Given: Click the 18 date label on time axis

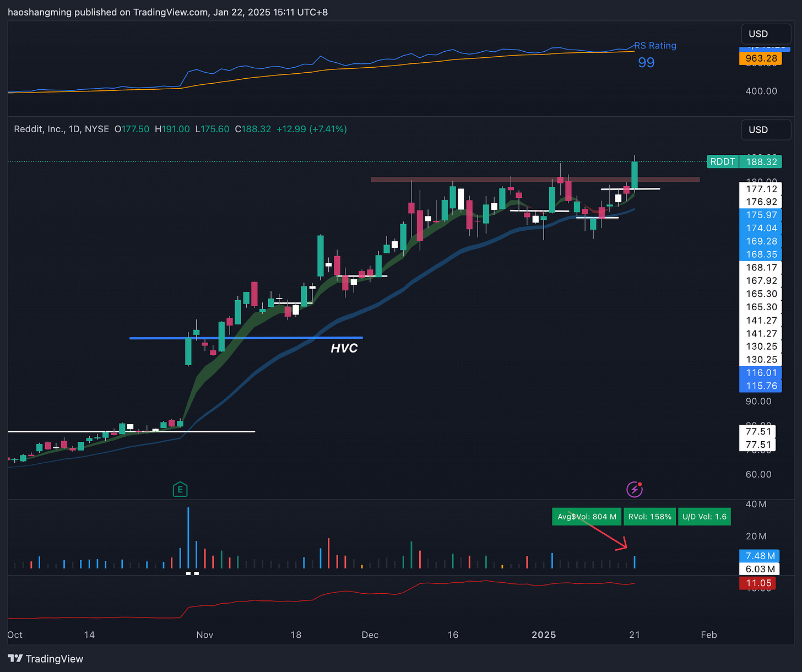Looking at the screenshot, I should click(296, 635).
